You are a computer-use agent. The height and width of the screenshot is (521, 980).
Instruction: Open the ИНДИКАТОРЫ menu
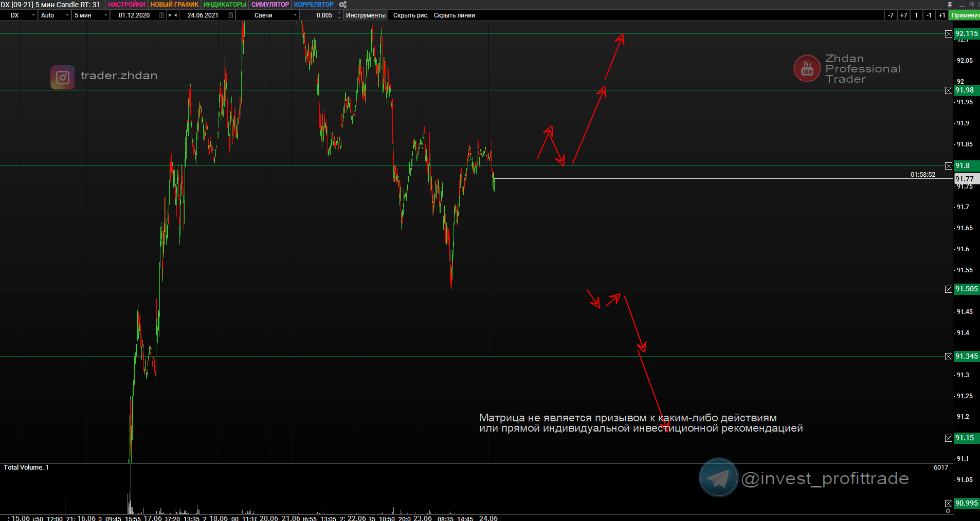click(225, 5)
